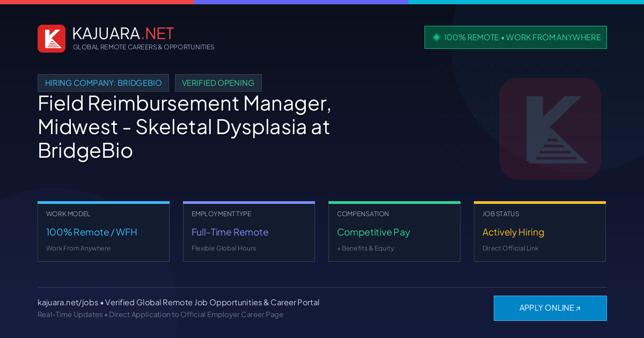The width and height of the screenshot is (644, 338).
Task: Click the APPLY ONLINE button
Action: tap(550, 308)
